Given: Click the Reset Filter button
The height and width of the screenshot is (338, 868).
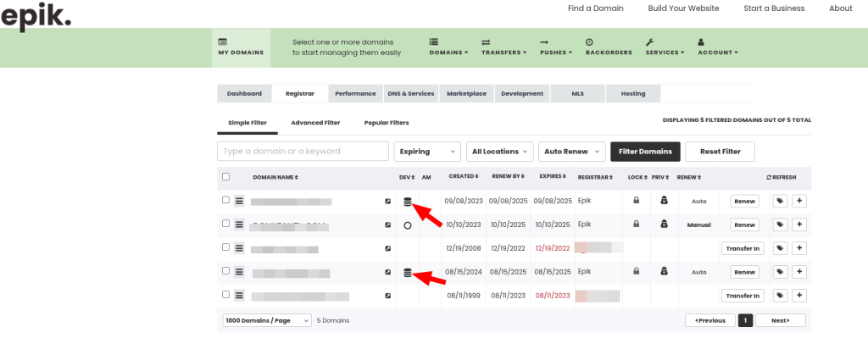Looking at the screenshot, I should [721, 152].
